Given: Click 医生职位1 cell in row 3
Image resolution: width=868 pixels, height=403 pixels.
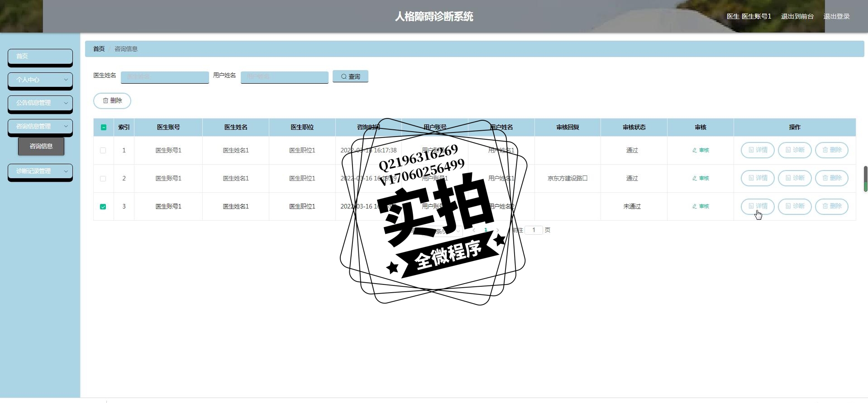Looking at the screenshot, I should click(302, 206).
